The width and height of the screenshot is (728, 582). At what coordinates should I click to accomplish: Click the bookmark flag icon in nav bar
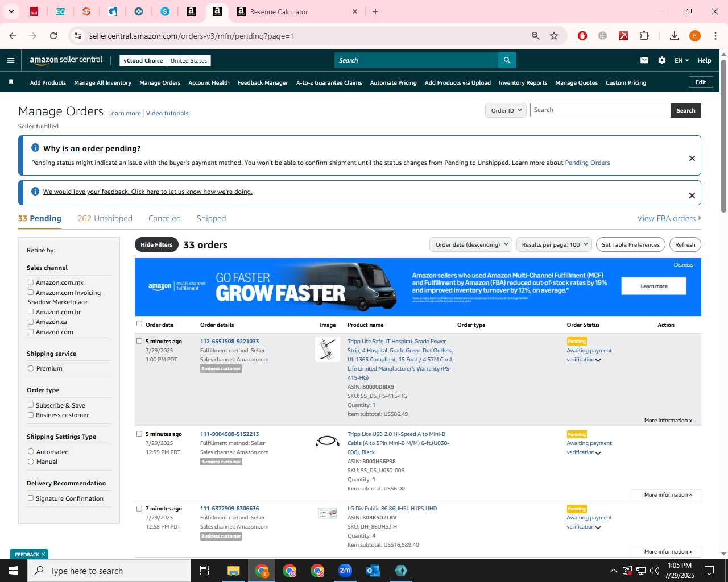11,82
